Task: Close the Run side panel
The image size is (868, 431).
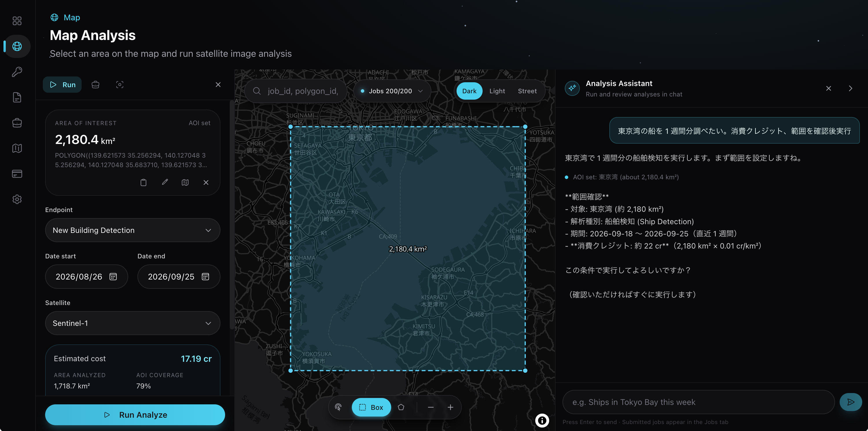Action: click(x=218, y=85)
